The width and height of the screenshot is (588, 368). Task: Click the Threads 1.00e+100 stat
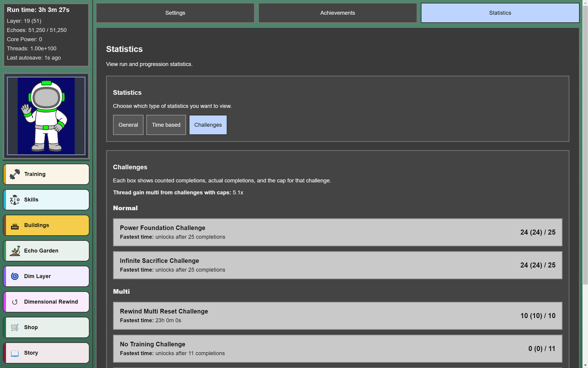click(x=32, y=49)
